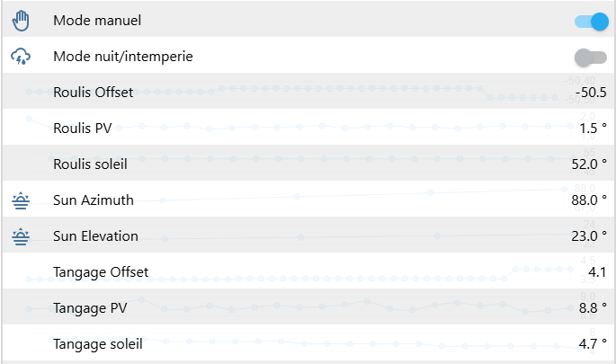Image resolution: width=616 pixels, height=364 pixels.
Task: Enable the Mode nuit/intemperie switch
Action: [591, 58]
